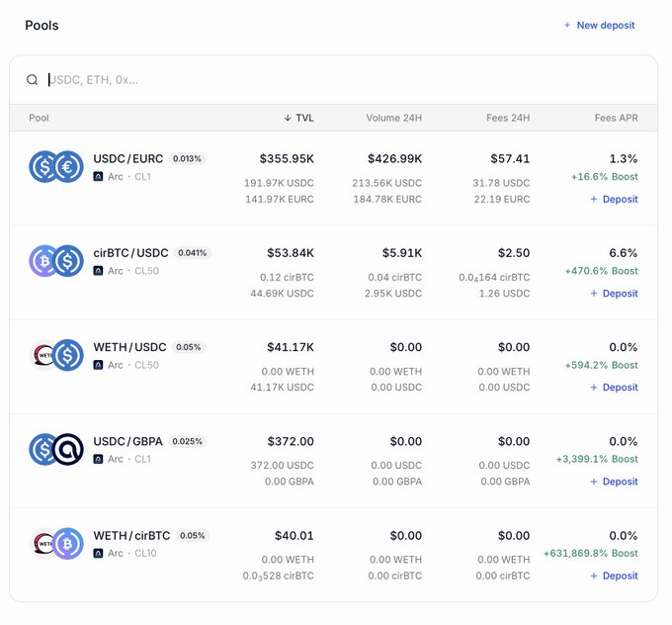Select the $355.95K TVL value
Image resolution: width=672 pixels, height=625 pixels.
(287, 158)
